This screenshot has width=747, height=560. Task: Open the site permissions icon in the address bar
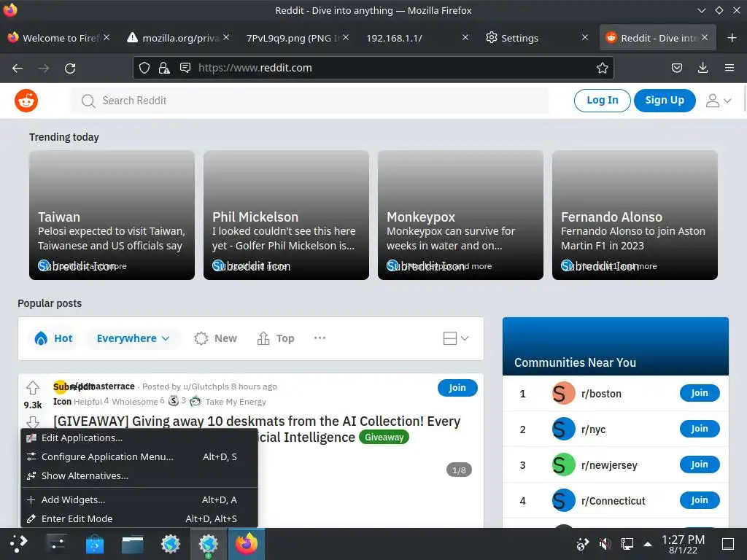pos(185,68)
